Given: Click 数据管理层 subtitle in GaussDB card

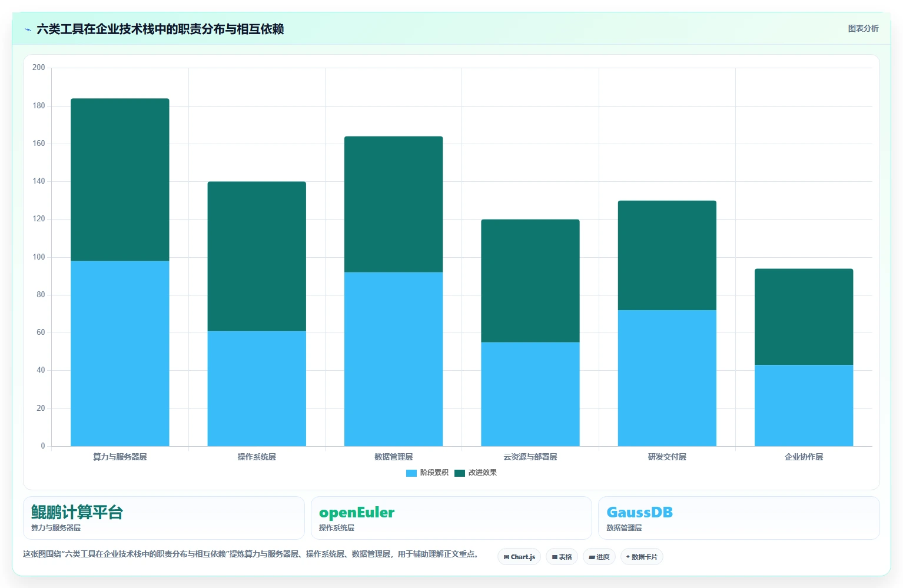Looking at the screenshot, I should coord(624,528).
